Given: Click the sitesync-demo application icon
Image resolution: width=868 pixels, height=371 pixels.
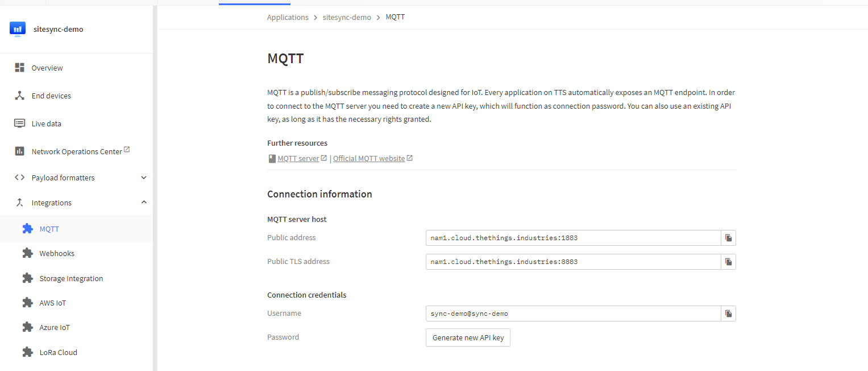Looking at the screenshot, I should 18,29.
